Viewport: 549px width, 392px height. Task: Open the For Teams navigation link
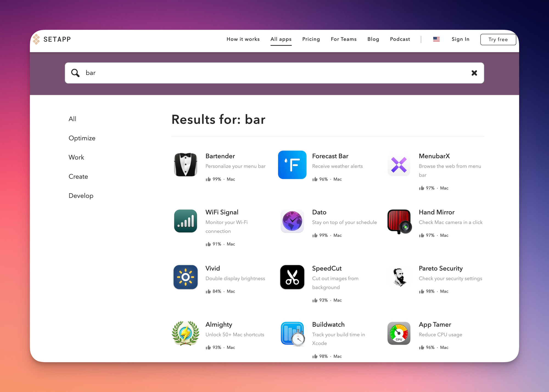coord(343,39)
